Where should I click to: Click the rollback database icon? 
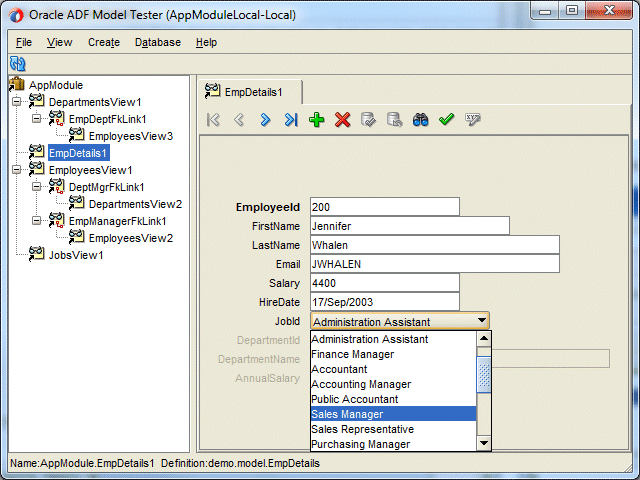(x=394, y=120)
